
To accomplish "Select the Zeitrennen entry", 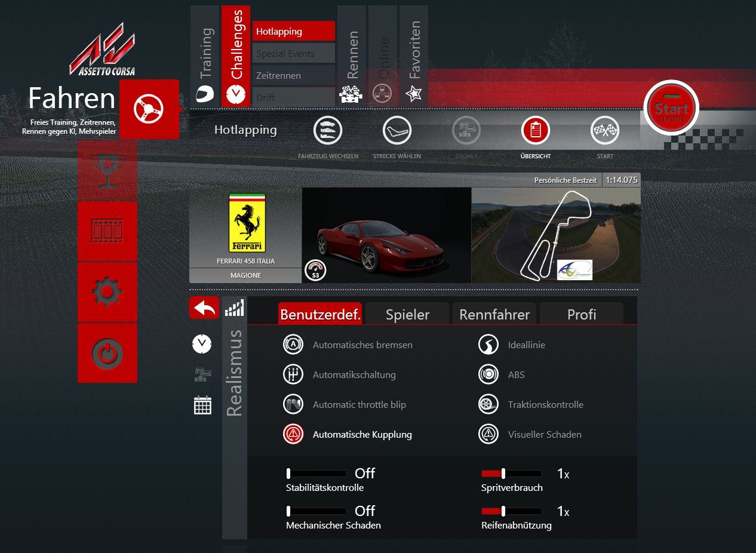I will click(294, 75).
